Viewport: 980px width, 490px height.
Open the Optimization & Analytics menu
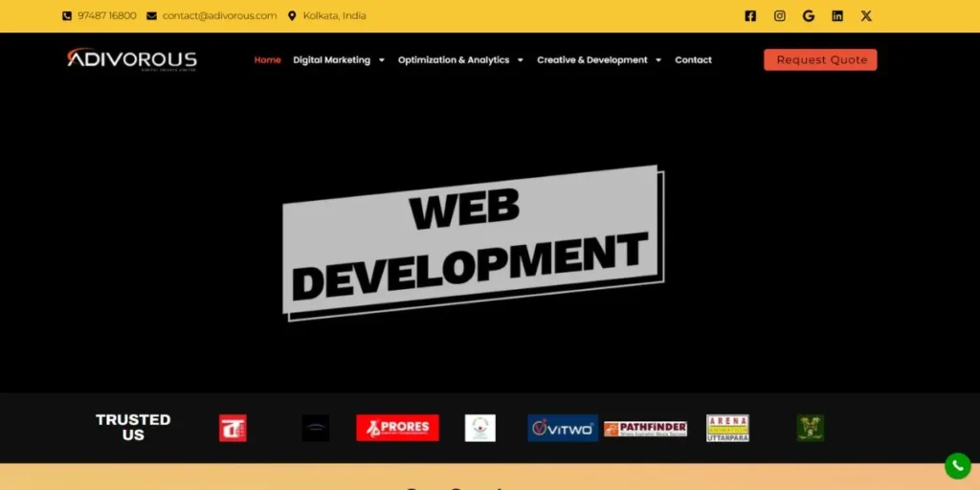[x=454, y=60]
